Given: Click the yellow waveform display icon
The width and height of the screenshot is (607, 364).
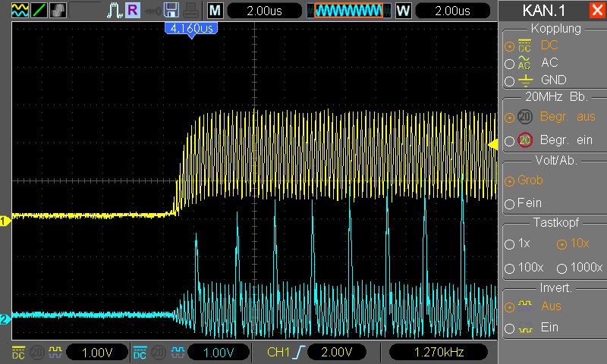Looking at the screenshot, I should pos(19,11).
